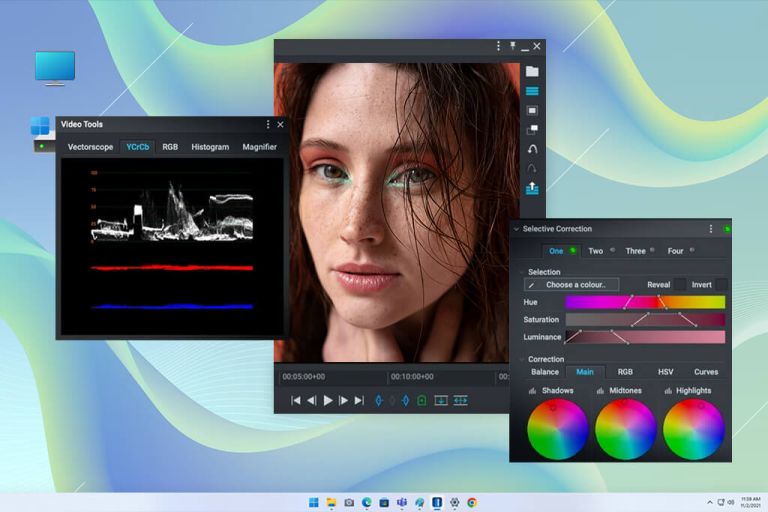Viewport: 768px width, 512px height.
Task: Open the Windows Start menu in the taskbar
Action: tap(312, 502)
